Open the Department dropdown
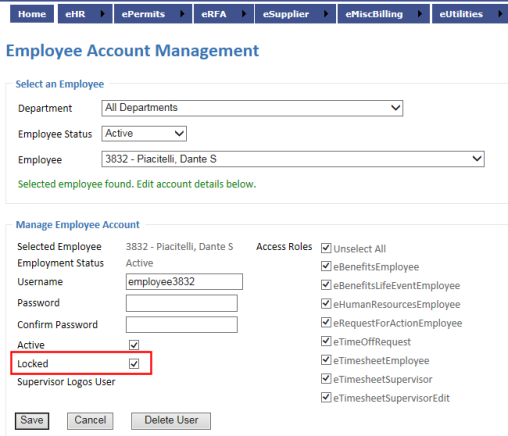 click(252, 108)
